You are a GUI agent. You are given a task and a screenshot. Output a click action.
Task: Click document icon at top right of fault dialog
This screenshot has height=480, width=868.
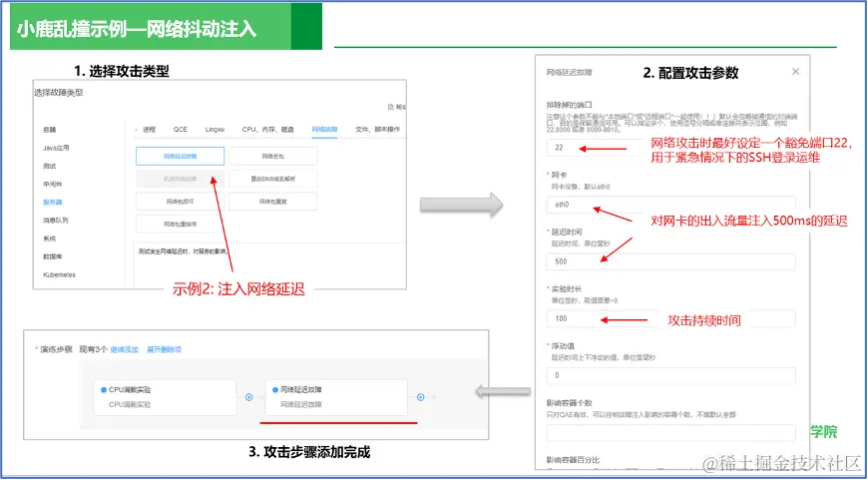[x=391, y=107]
